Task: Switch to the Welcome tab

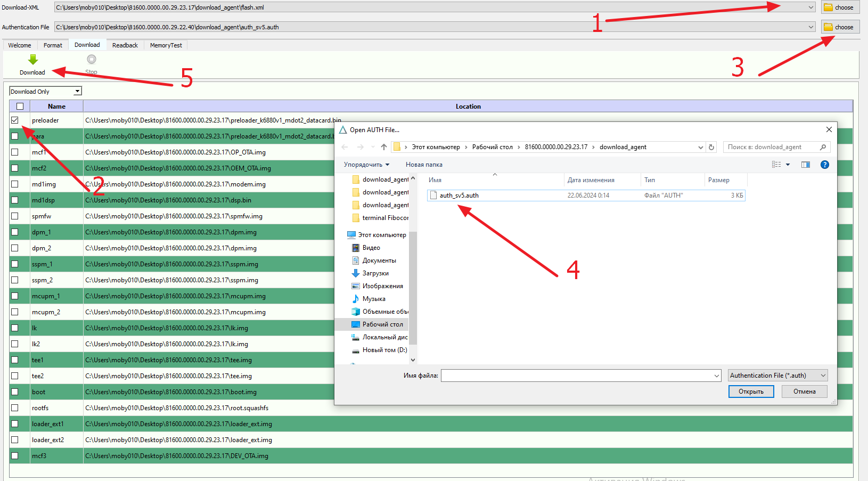Action: pyautogui.click(x=20, y=45)
